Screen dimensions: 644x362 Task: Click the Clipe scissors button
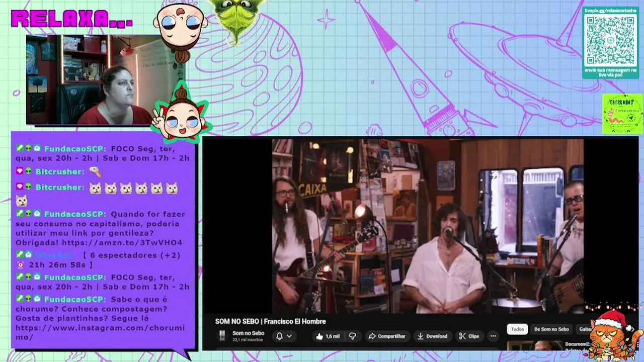(x=469, y=336)
